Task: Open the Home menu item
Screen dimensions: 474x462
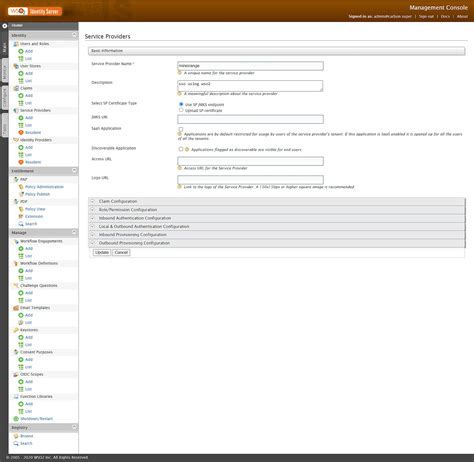Action: click(x=17, y=25)
